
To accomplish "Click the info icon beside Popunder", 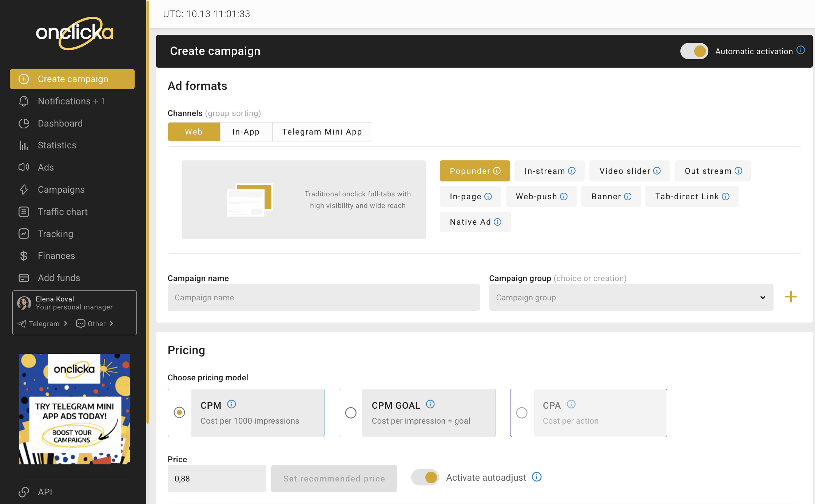I will pyautogui.click(x=497, y=171).
